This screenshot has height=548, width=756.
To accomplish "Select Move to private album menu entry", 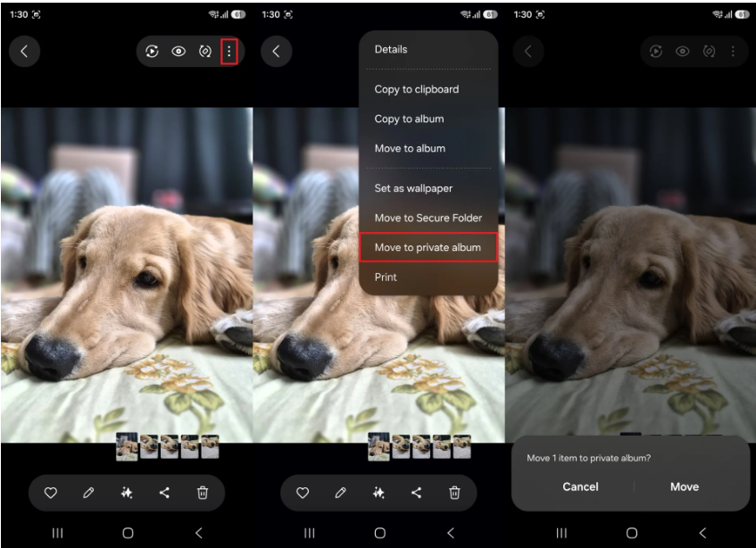I will click(x=428, y=247).
